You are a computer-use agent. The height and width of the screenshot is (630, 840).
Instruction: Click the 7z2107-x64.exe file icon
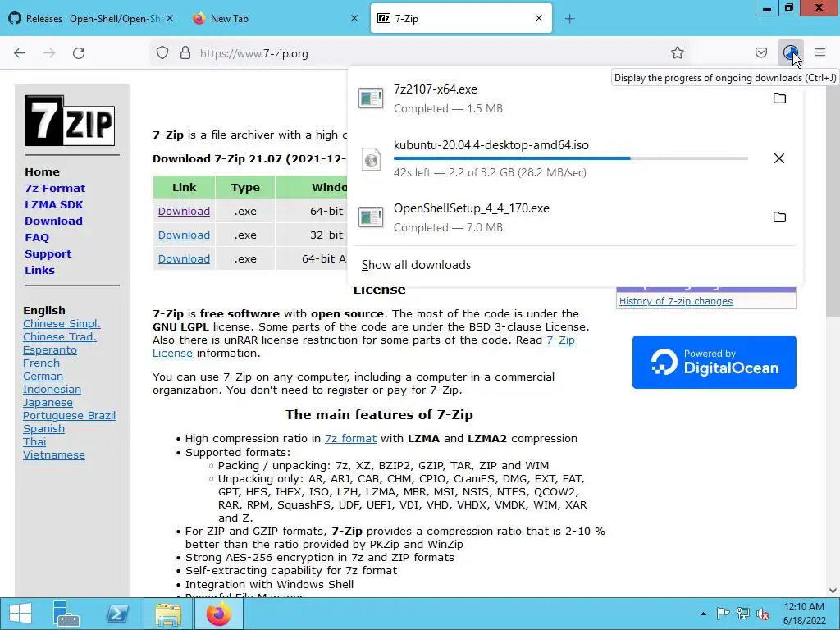coord(371,98)
